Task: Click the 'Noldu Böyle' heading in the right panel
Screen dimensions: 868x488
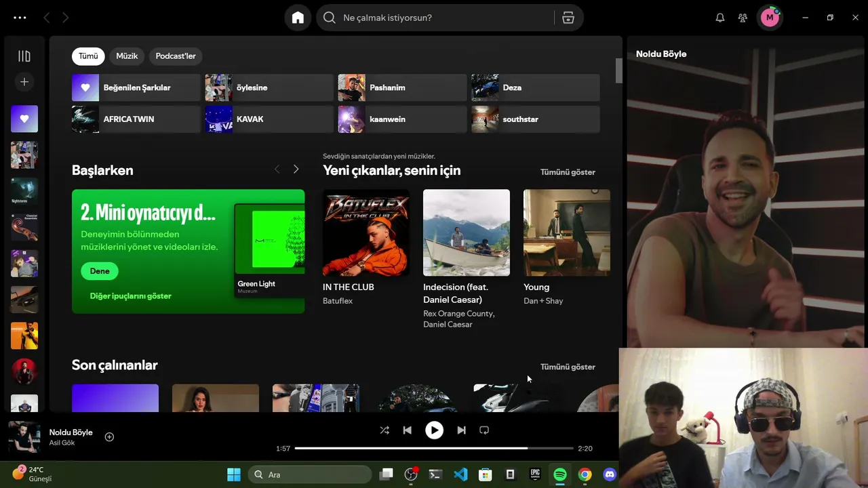Action: [x=661, y=54]
